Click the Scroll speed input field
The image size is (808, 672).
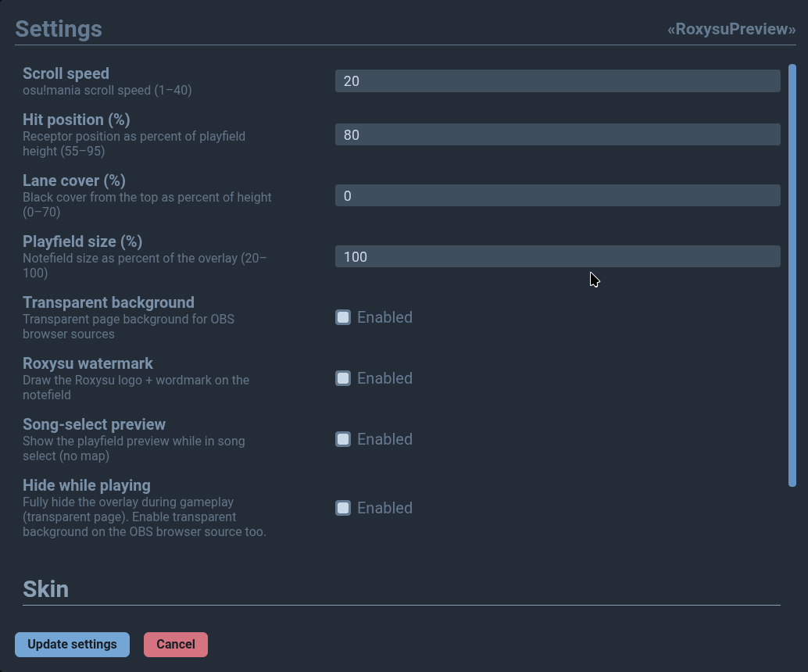point(558,81)
